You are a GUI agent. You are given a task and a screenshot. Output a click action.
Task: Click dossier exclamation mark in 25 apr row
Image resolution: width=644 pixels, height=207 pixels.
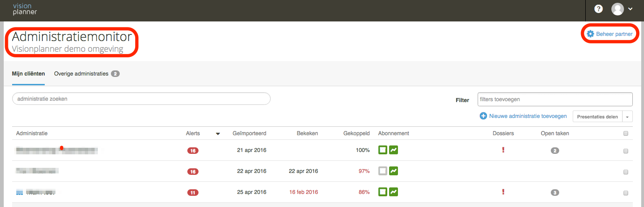point(503,192)
